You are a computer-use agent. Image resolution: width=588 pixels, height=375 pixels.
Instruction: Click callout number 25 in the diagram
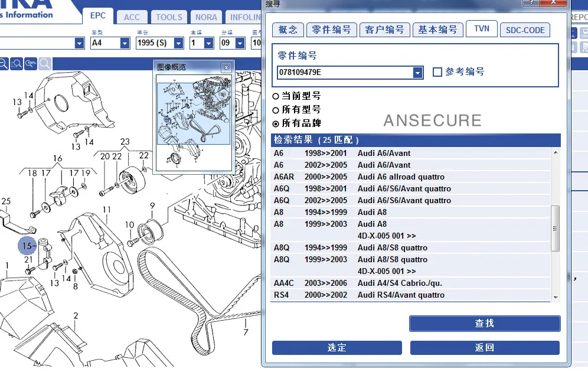coord(6,201)
